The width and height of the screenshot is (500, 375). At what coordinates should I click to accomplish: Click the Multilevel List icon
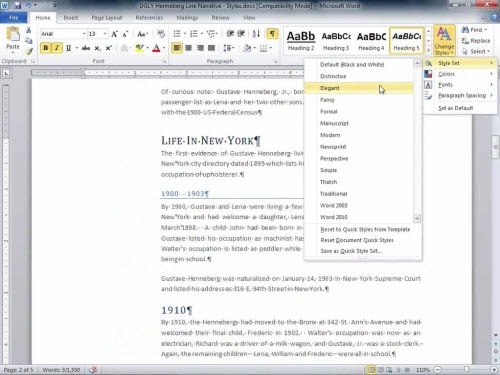point(210,34)
